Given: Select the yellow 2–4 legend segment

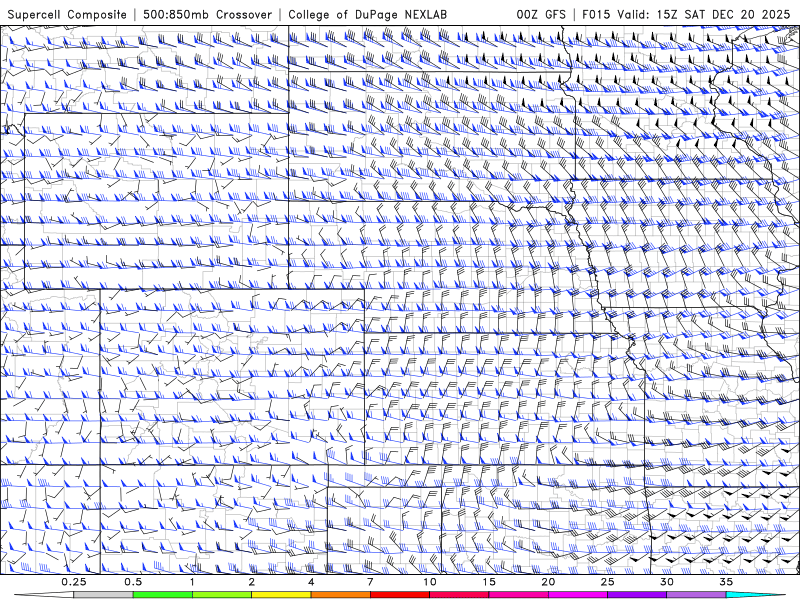Looking at the screenshot, I should tap(281, 595).
